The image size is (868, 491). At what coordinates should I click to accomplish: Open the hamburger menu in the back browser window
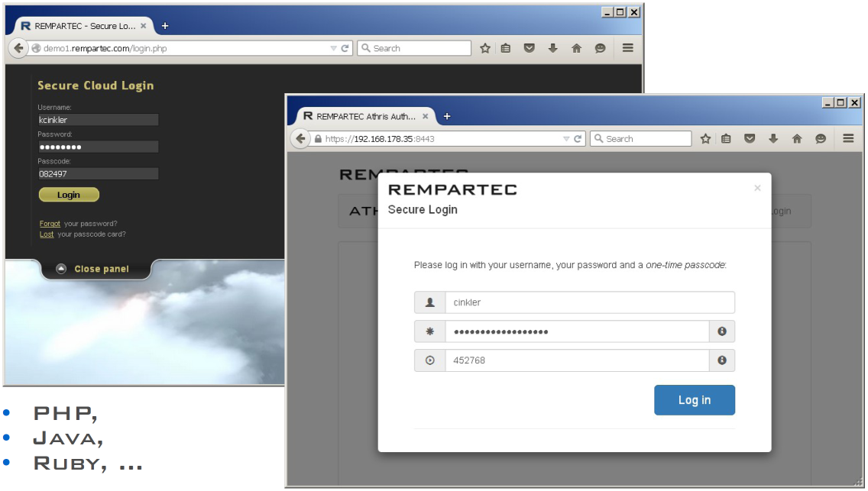[x=628, y=48]
